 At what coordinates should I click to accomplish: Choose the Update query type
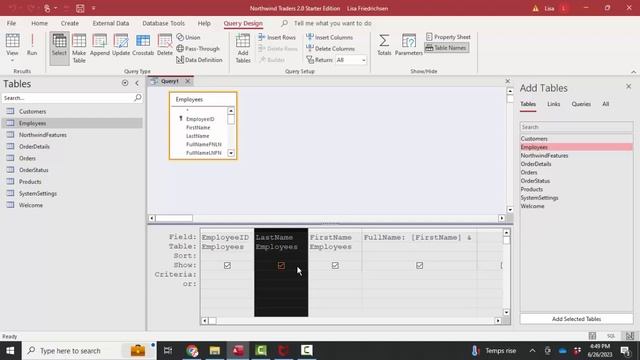coord(121,45)
